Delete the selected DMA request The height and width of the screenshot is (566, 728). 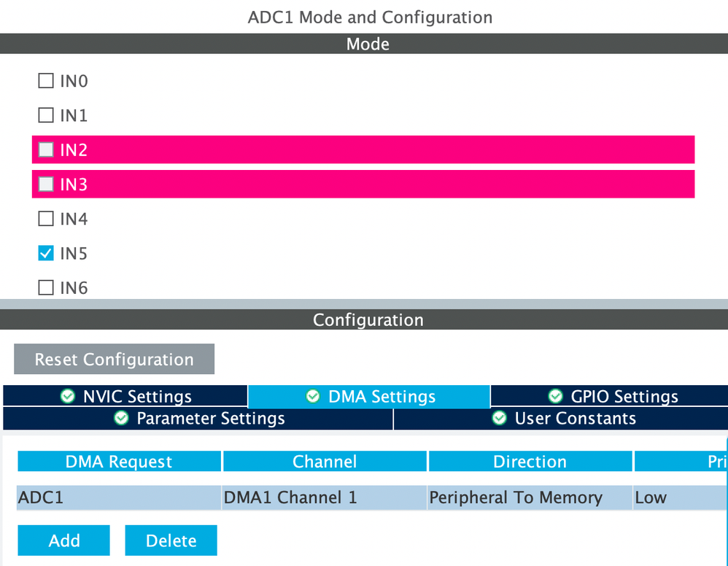pyautogui.click(x=171, y=540)
